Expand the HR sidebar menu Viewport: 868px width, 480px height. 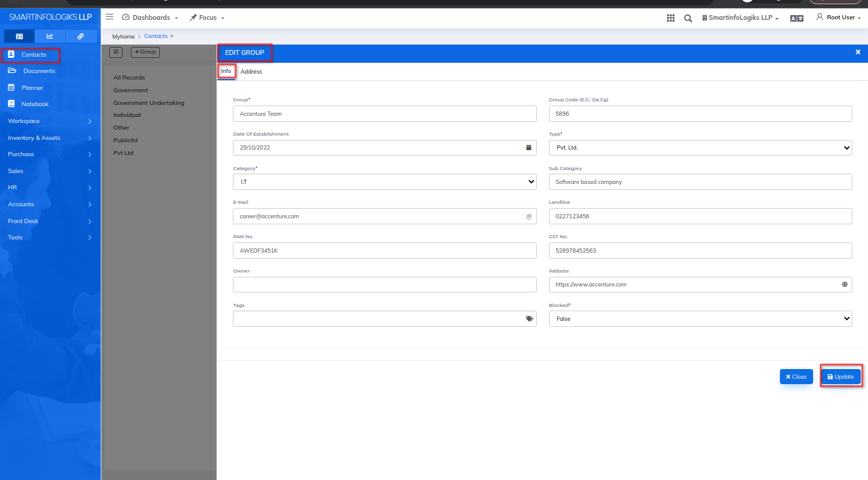[x=50, y=188]
